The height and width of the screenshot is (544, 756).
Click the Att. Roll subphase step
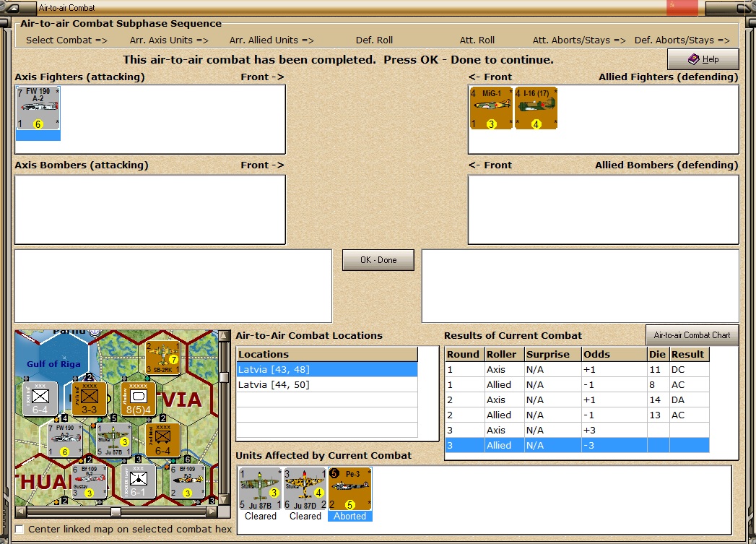(x=477, y=40)
